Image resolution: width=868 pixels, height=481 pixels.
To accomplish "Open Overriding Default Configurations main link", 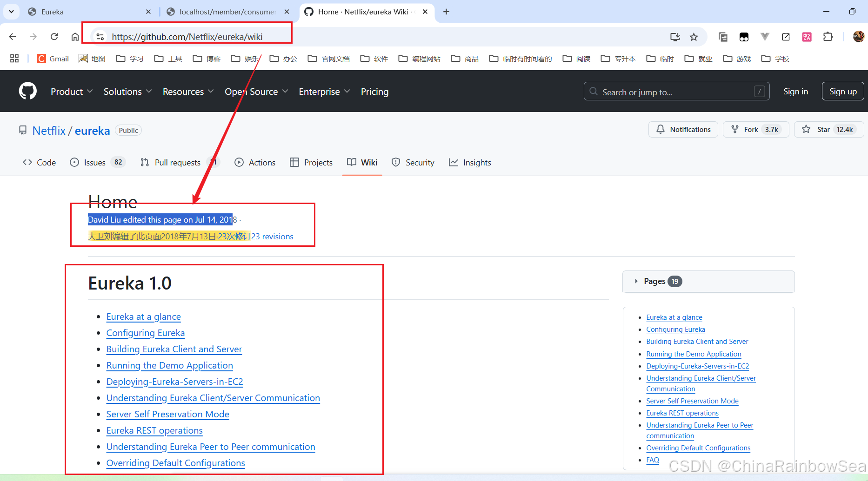I will point(175,463).
